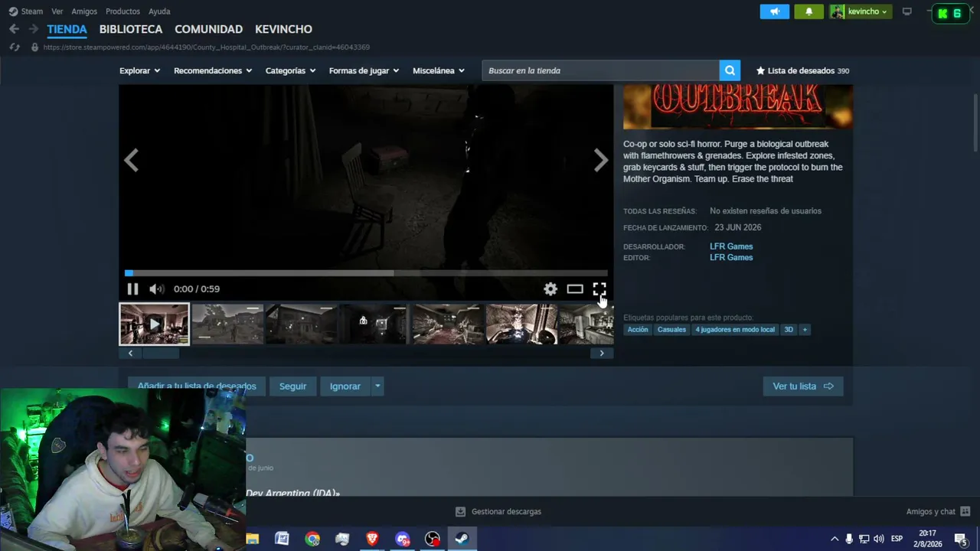Image resolution: width=980 pixels, height=551 pixels.
Task: Show previous media with left arrow on video
Action: 132,161
